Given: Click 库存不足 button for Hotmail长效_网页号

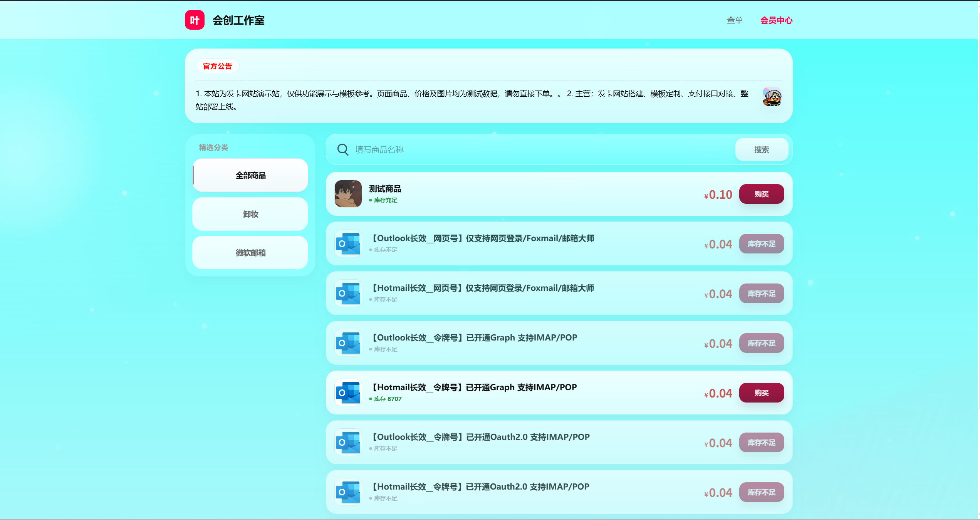Looking at the screenshot, I should coord(762,293).
